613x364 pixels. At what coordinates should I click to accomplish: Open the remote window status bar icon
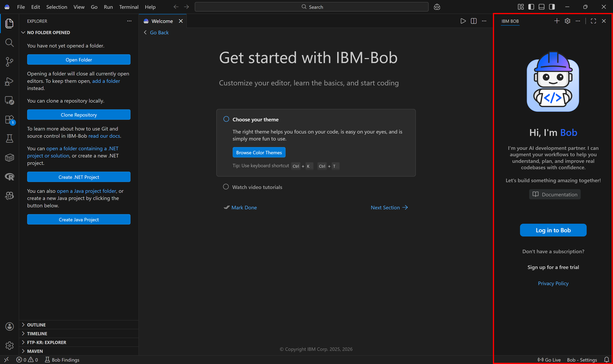[x=7, y=360]
